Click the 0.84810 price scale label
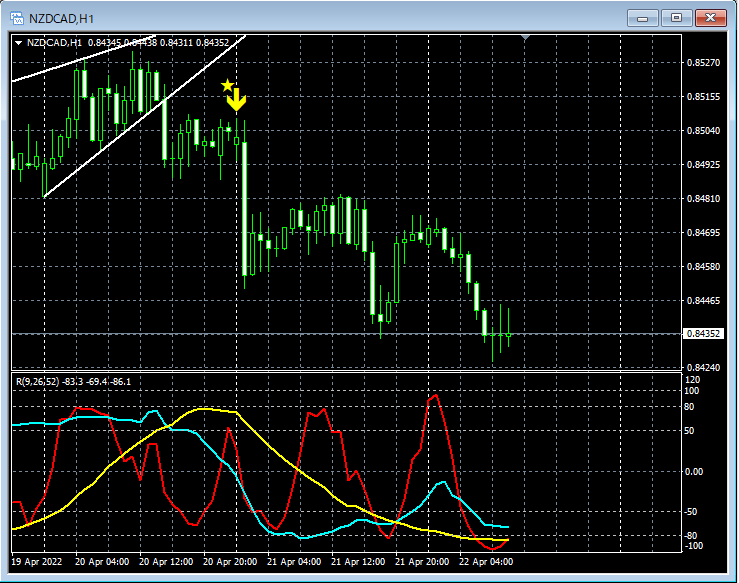The height and width of the screenshot is (583, 739). (703, 198)
